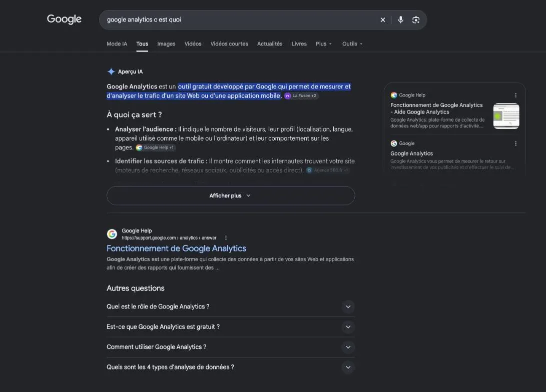Click the Autres questions heading
This screenshot has height=392, width=546.
[136, 288]
